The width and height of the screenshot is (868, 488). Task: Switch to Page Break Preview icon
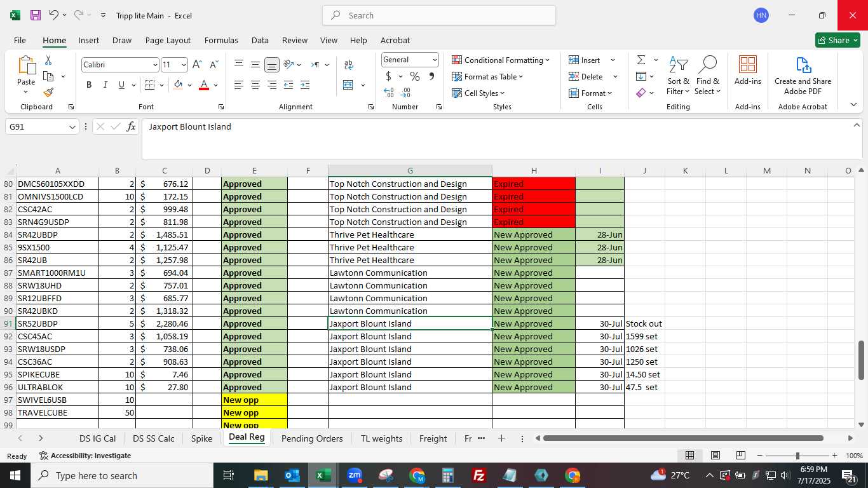(741, 456)
